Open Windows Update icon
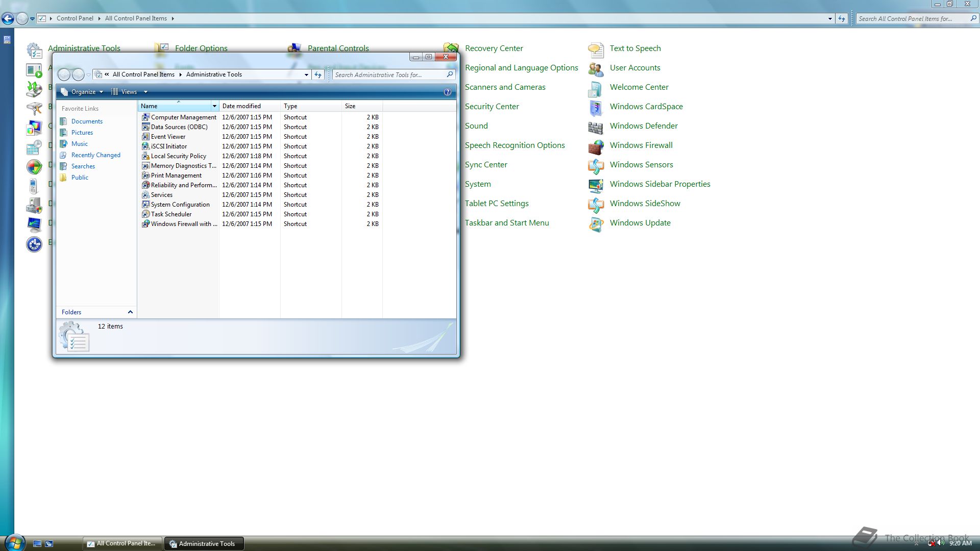 point(596,224)
